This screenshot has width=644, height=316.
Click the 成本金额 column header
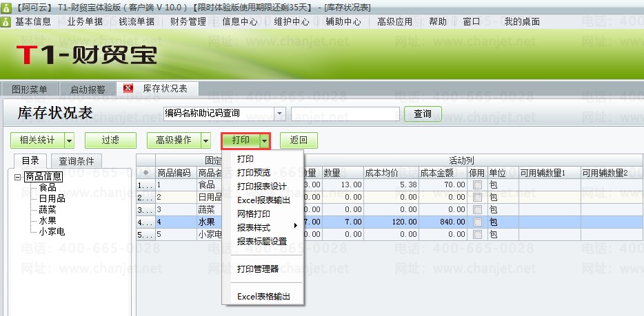coord(443,173)
